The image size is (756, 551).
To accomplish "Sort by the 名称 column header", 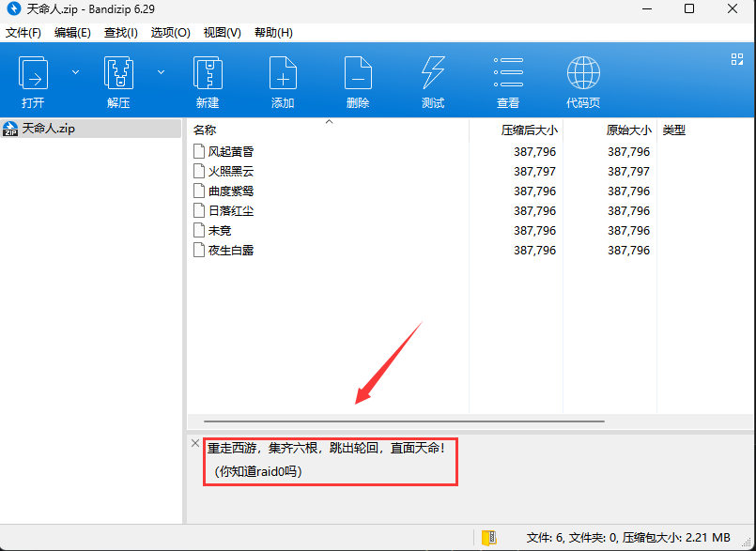I will [x=205, y=130].
